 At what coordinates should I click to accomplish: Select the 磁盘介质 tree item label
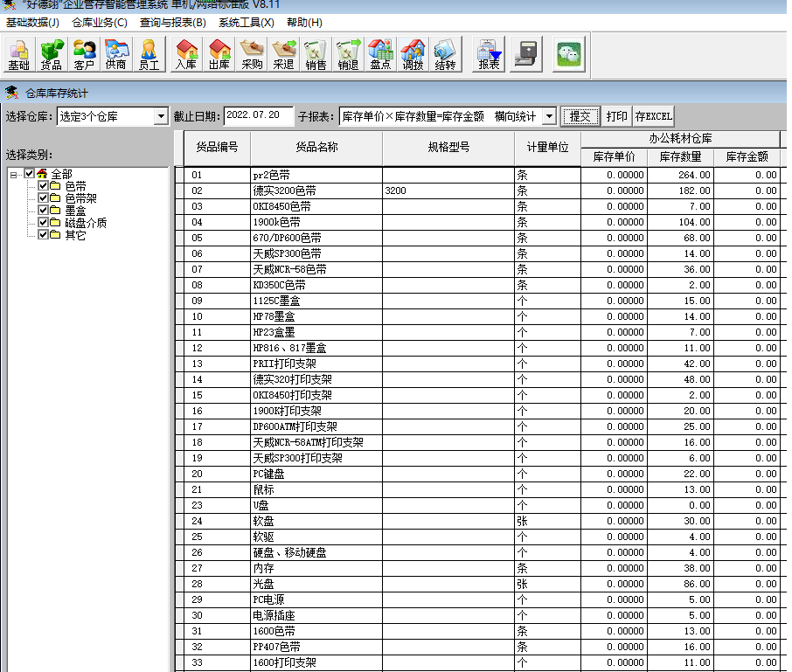point(86,223)
